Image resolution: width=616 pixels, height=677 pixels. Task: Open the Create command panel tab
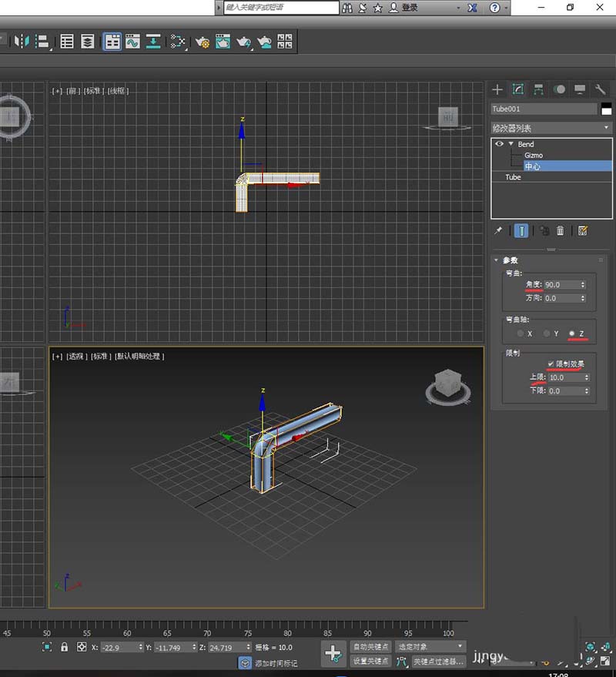(497, 89)
